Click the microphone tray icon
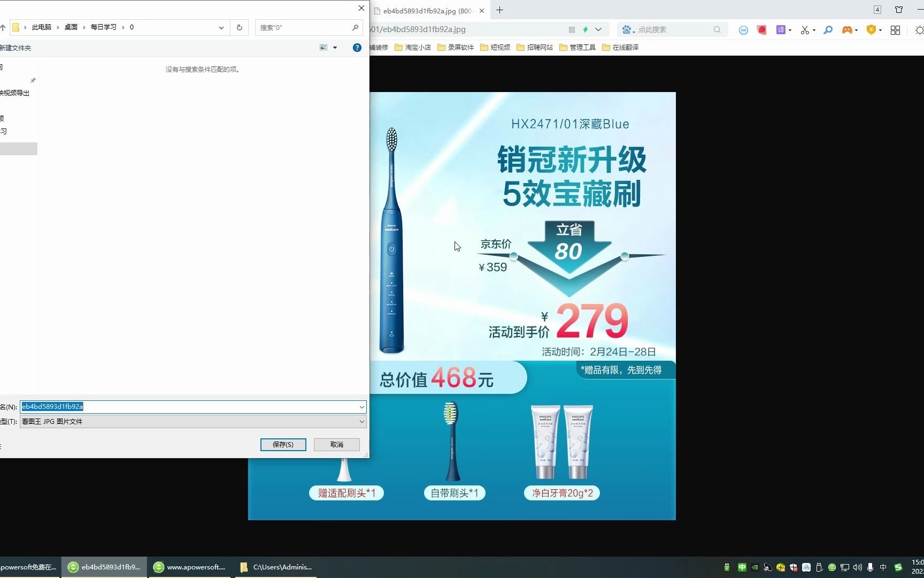 point(870,567)
